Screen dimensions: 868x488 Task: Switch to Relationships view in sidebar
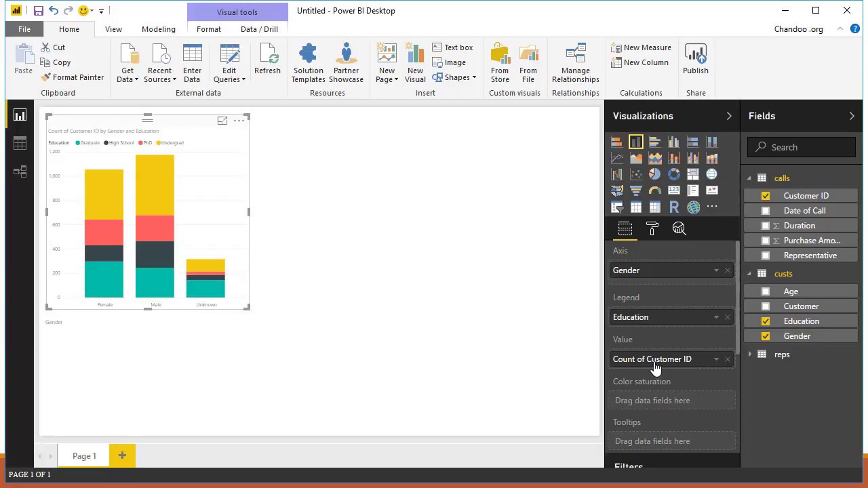20,171
